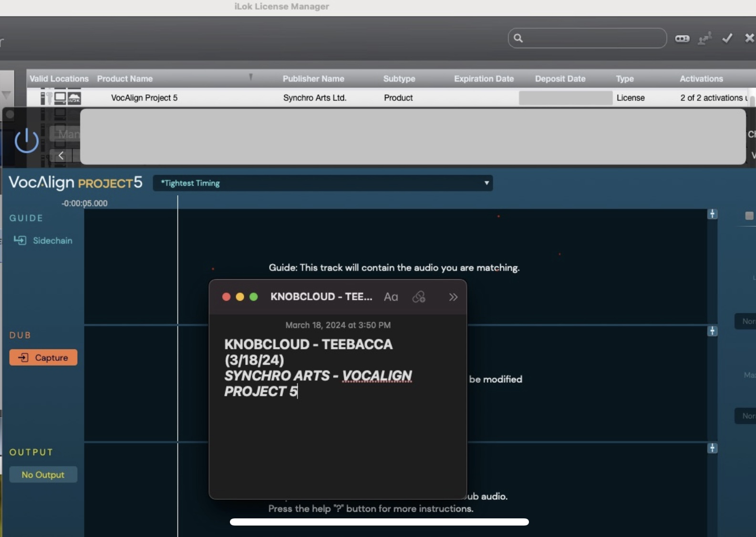Close the Notes window with red button

point(227,297)
